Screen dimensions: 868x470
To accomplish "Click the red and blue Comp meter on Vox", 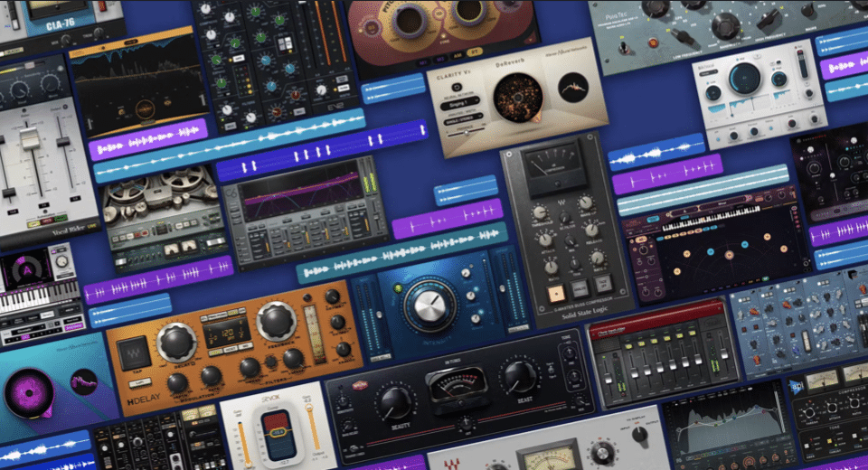I will click(278, 433).
